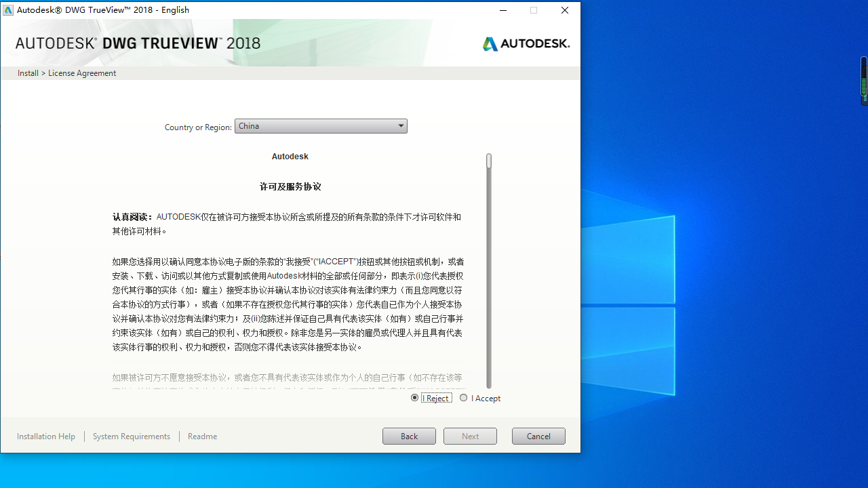The width and height of the screenshot is (868, 488).
Task: Click the Install breadcrumb link
Action: coord(28,73)
